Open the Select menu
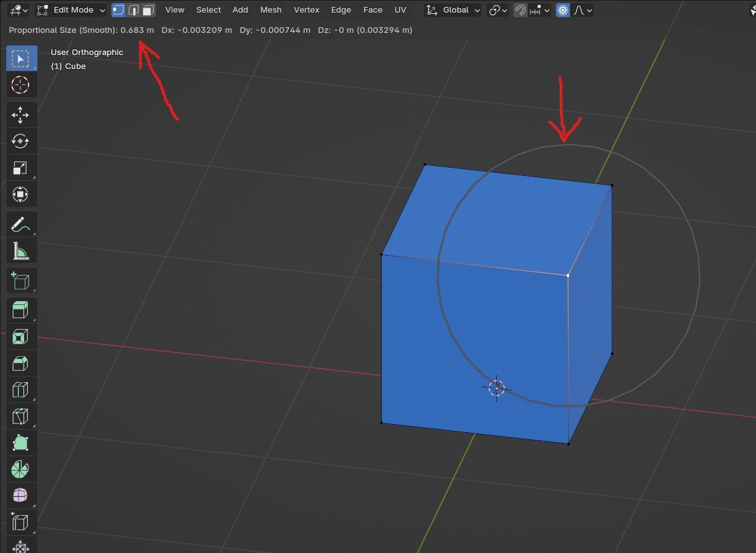756x553 pixels. click(208, 10)
